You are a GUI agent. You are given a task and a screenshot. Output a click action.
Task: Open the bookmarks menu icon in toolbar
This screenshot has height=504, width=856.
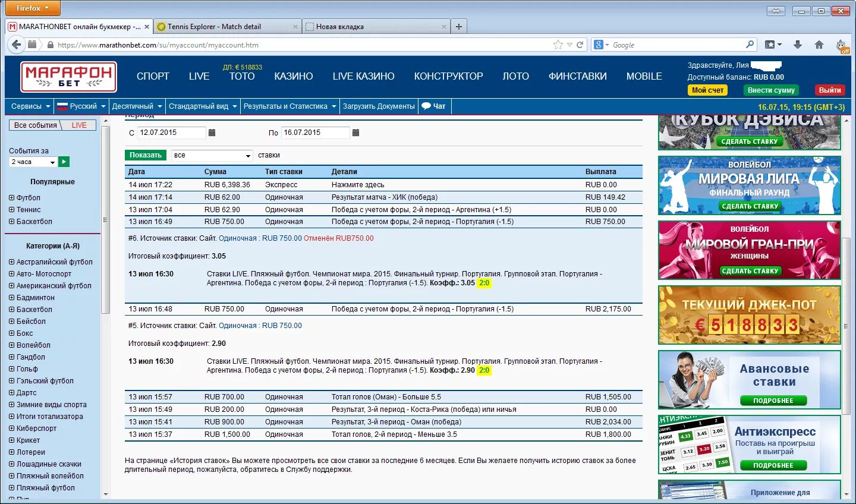[x=773, y=45]
